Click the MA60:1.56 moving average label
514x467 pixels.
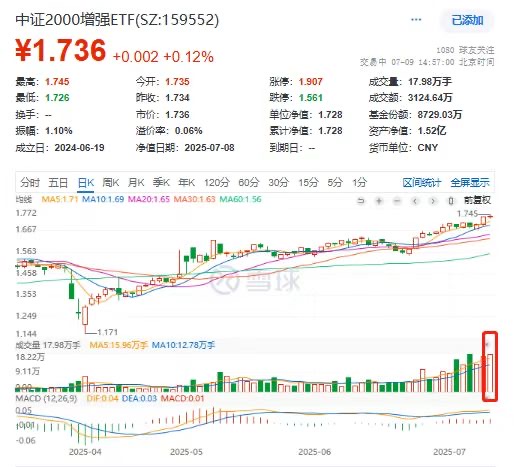(x=240, y=200)
